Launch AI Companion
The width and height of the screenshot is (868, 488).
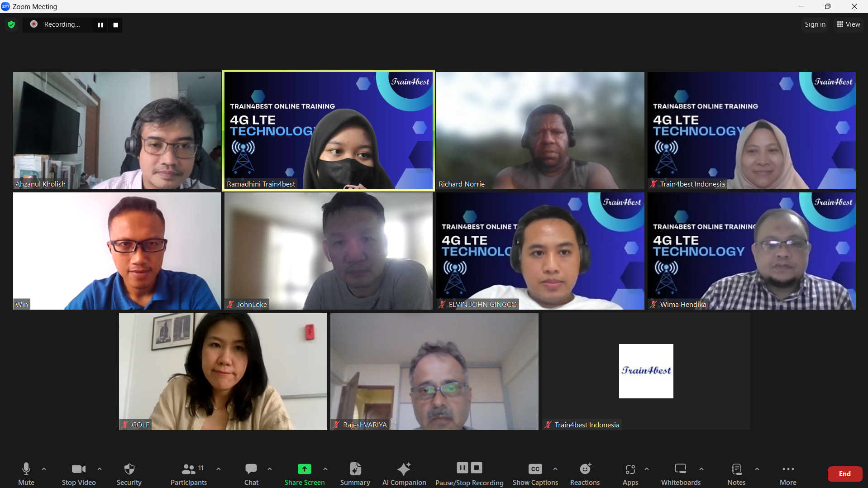[404, 474]
